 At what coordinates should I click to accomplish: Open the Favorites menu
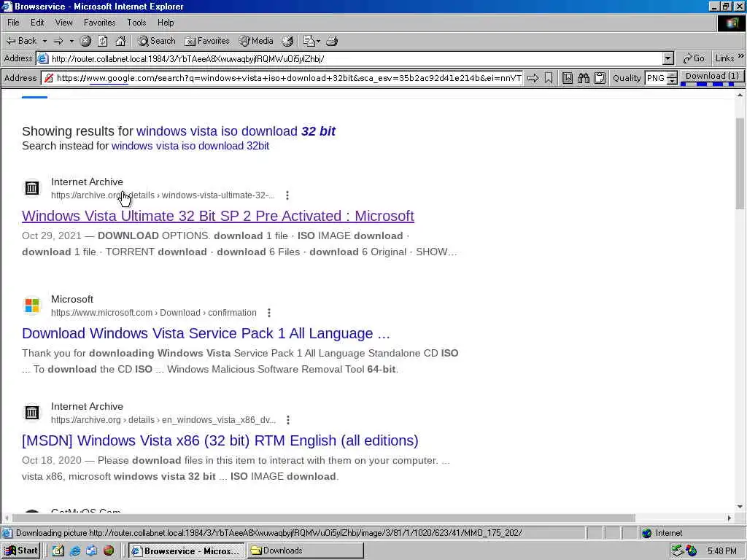[99, 23]
